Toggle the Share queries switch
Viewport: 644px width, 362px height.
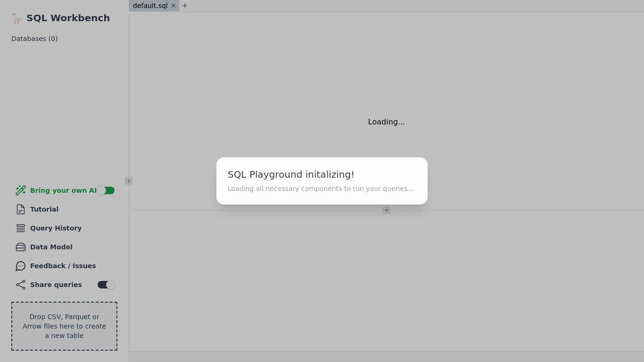pyautogui.click(x=107, y=285)
